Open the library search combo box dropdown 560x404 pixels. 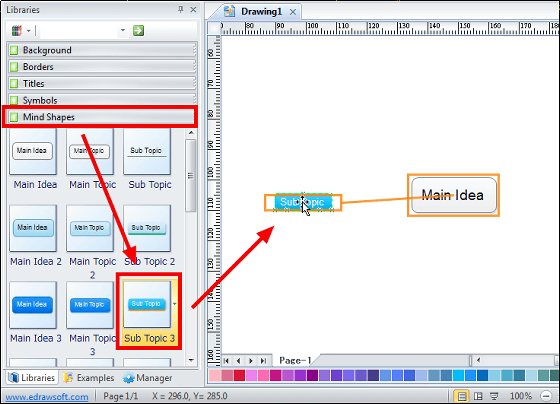(122, 31)
